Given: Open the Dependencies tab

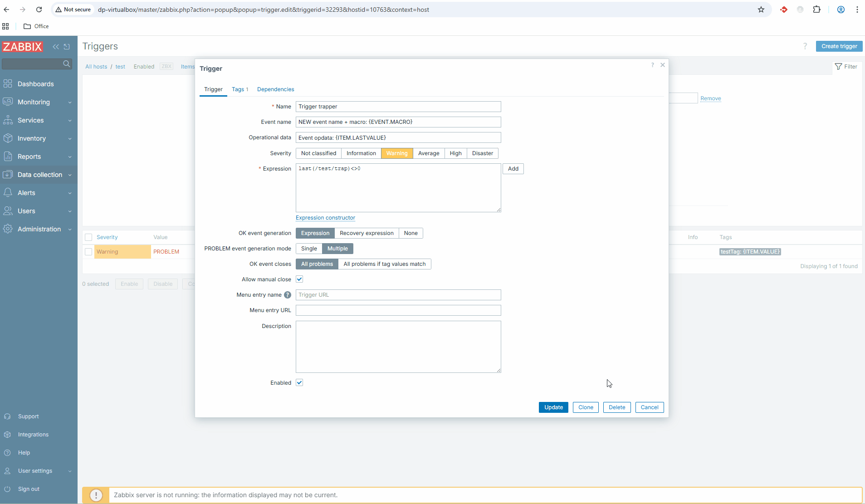Looking at the screenshot, I should [275, 89].
